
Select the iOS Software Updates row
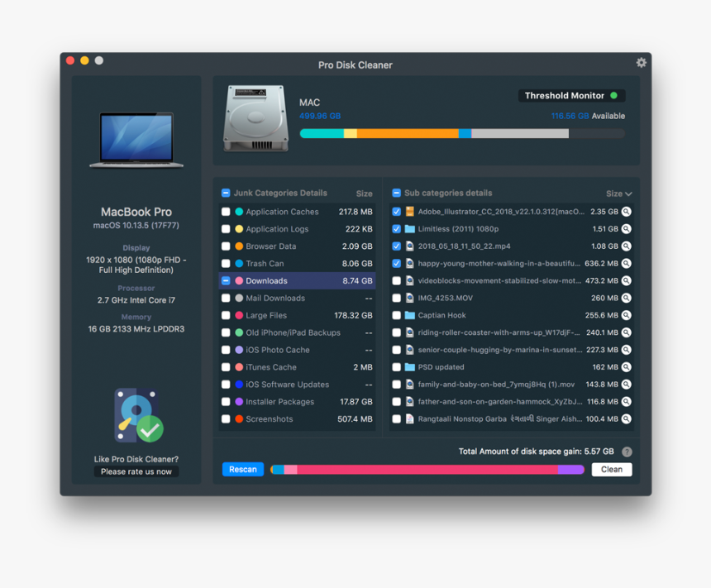pos(297,385)
